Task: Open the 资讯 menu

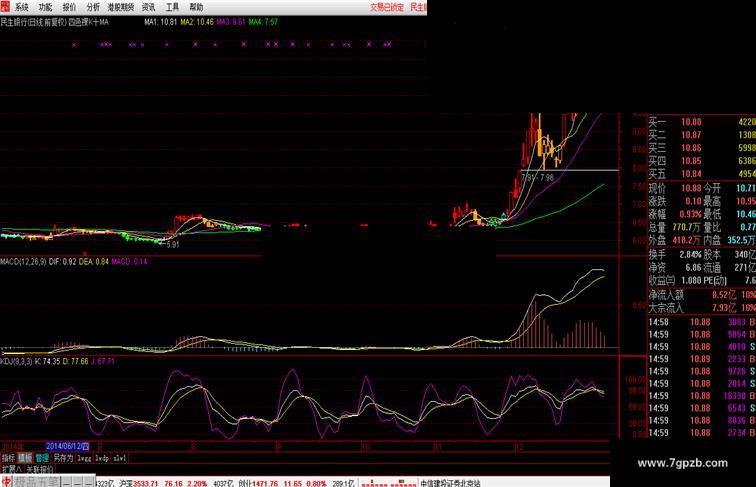Action: pyautogui.click(x=148, y=7)
